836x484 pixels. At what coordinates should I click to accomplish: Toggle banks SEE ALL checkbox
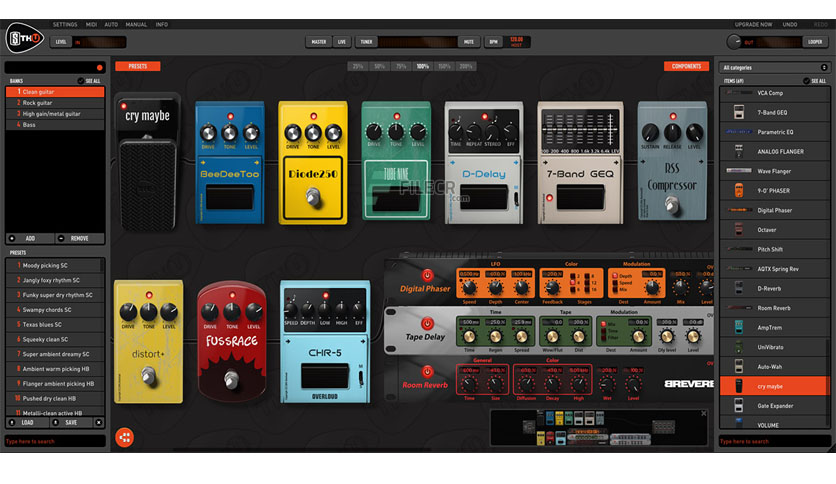(81, 81)
